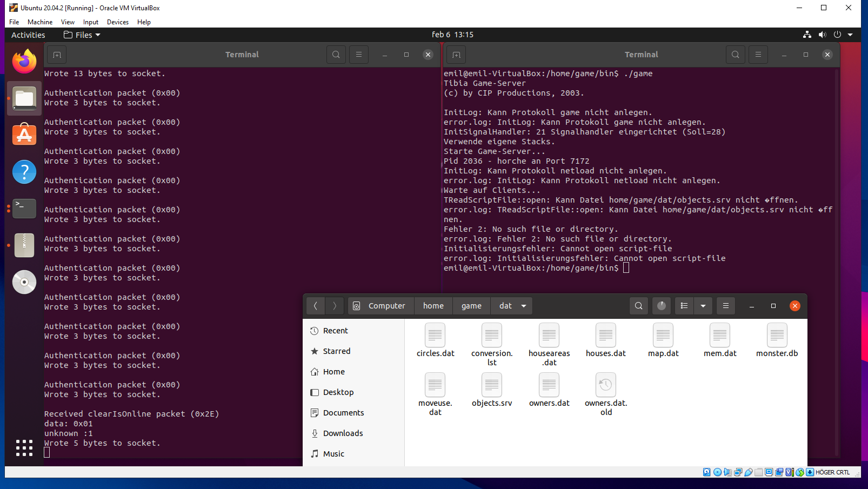Open the VirtualBox File menu
The image size is (868, 489).
14,22
